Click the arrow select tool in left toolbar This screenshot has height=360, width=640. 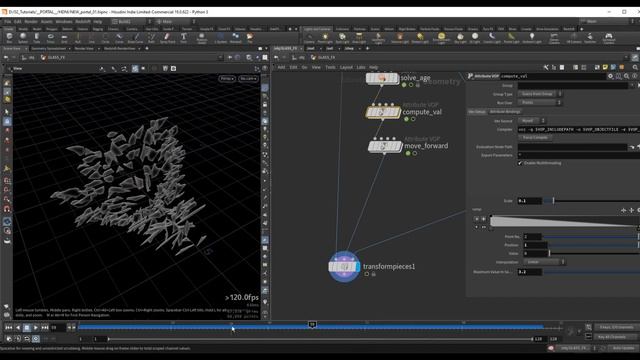[7, 112]
